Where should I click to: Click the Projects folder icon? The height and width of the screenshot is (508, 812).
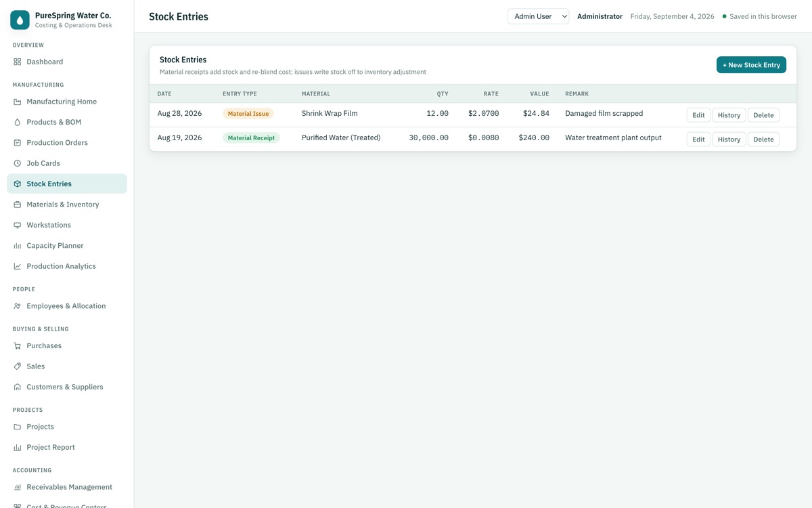[18, 427]
